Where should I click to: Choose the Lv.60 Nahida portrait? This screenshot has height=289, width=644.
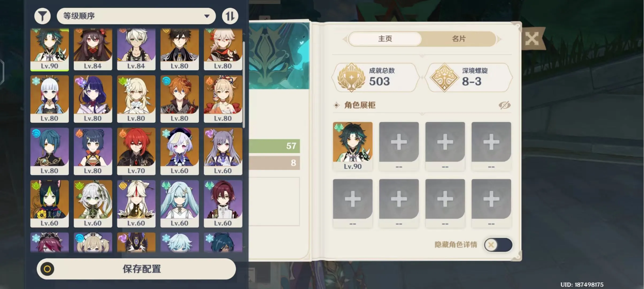(x=93, y=204)
